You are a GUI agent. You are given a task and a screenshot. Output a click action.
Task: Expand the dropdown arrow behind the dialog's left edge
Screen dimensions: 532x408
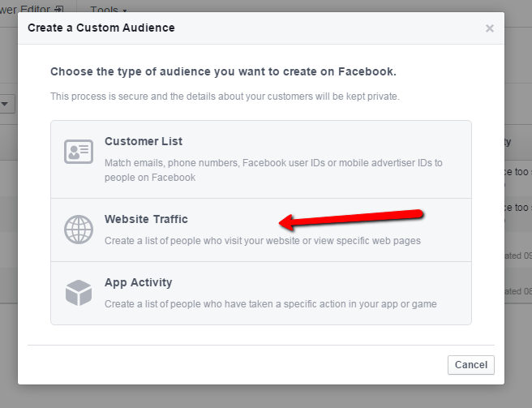click(6, 104)
